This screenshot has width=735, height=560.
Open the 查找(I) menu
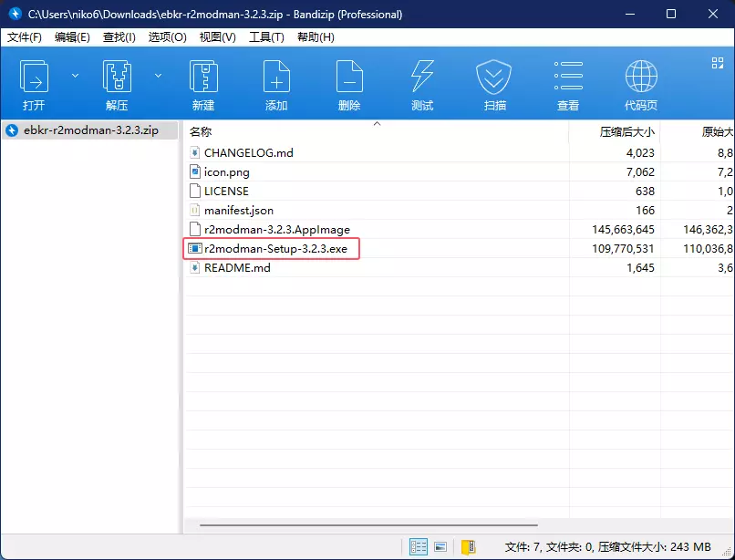tap(119, 37)
